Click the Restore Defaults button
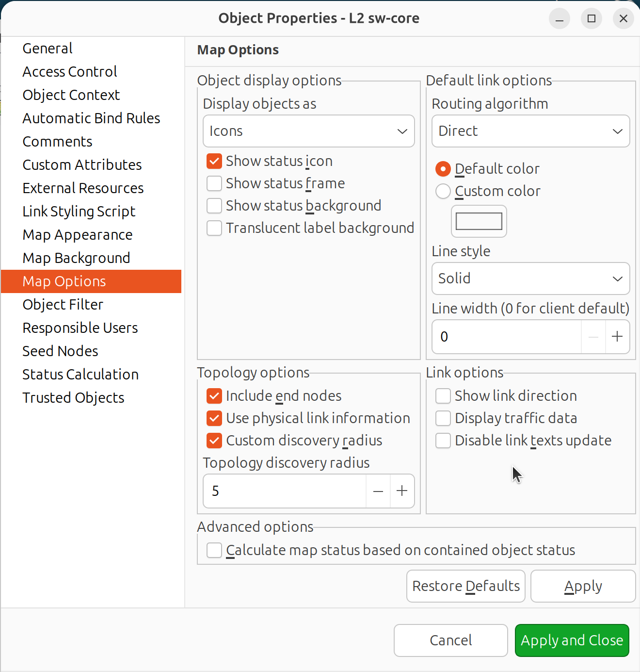 465,586
